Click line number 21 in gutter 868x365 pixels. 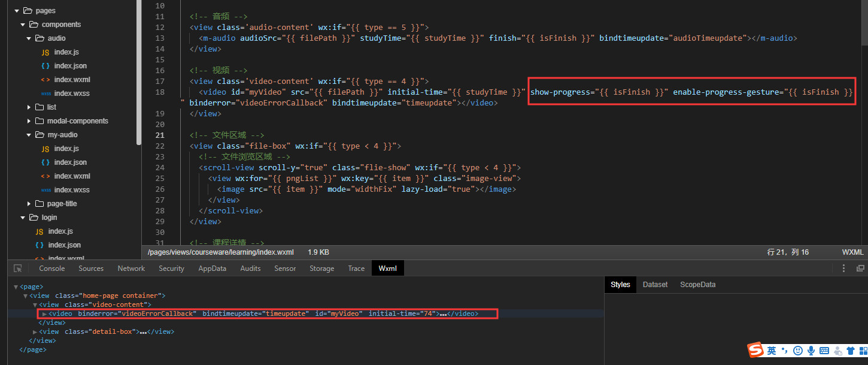tap(160, 135)
